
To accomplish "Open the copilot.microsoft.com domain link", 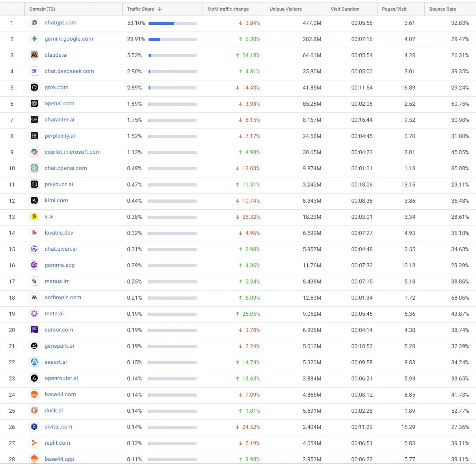I will 73,152.
